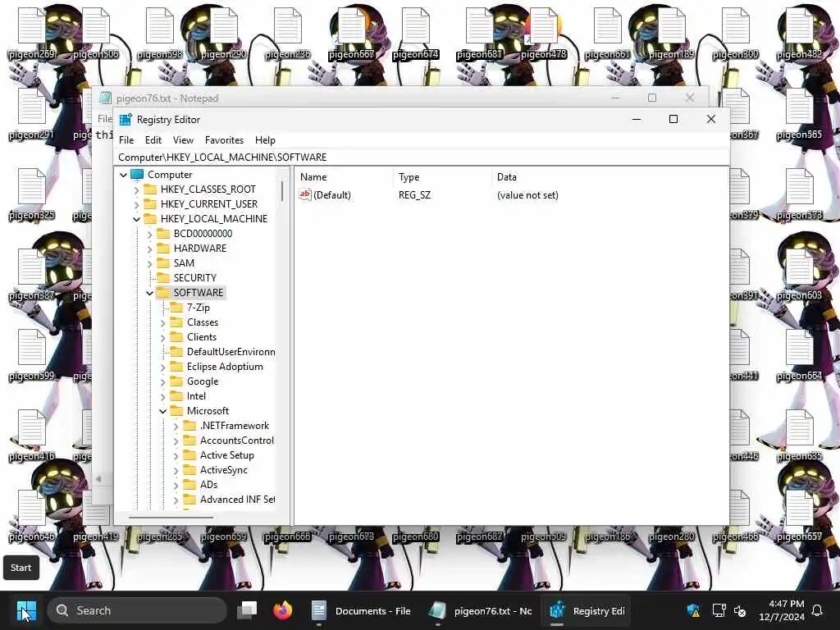
Task: Click the Intel key folder icon
Action: (176, 396)
